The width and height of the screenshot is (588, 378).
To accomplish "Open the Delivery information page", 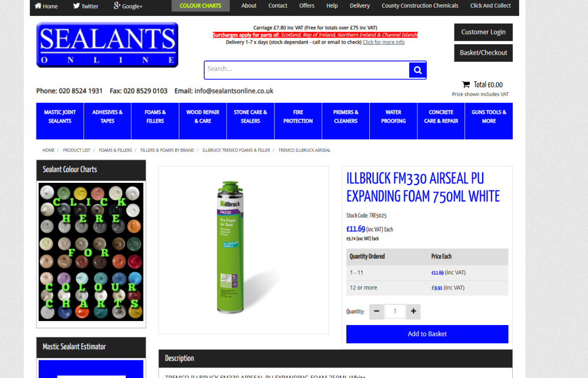I will [x=360, y=6].
